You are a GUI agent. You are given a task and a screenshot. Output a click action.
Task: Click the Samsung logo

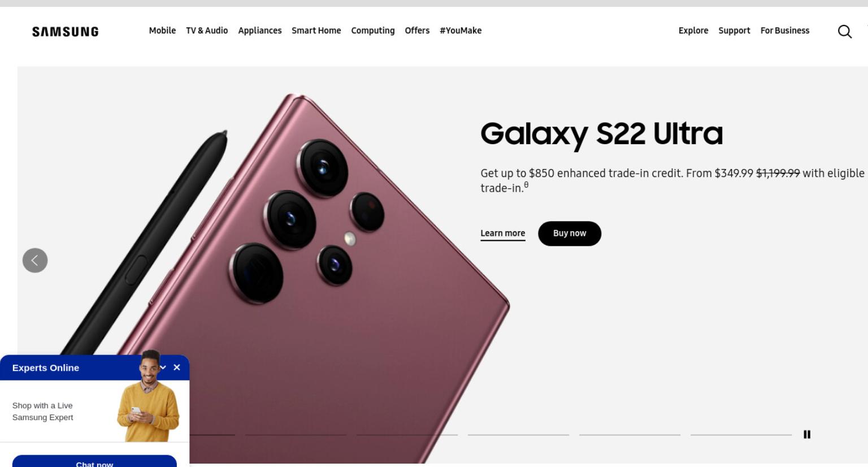point(65,32)
